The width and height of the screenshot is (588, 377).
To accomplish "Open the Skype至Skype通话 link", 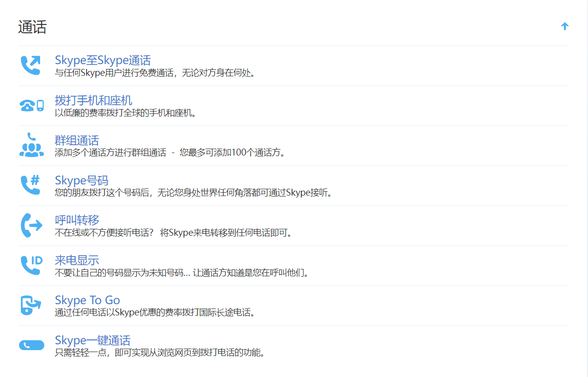I will pos(103,60).
